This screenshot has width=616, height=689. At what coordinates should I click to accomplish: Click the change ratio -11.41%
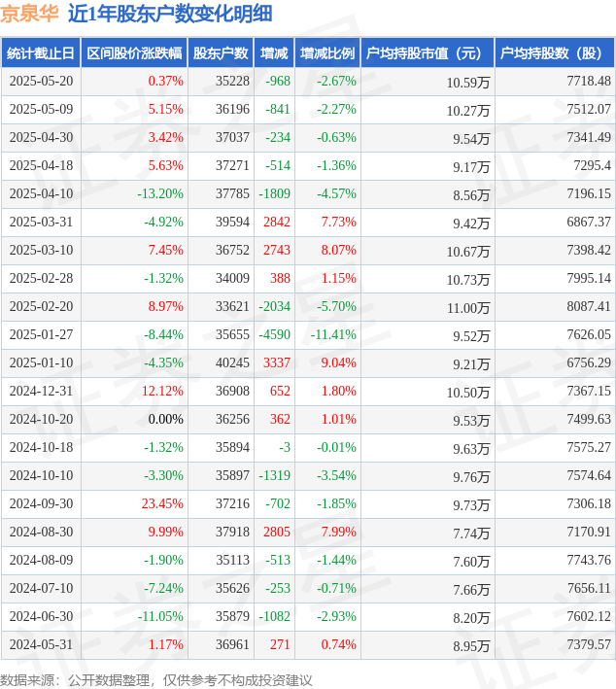[333, 334]
